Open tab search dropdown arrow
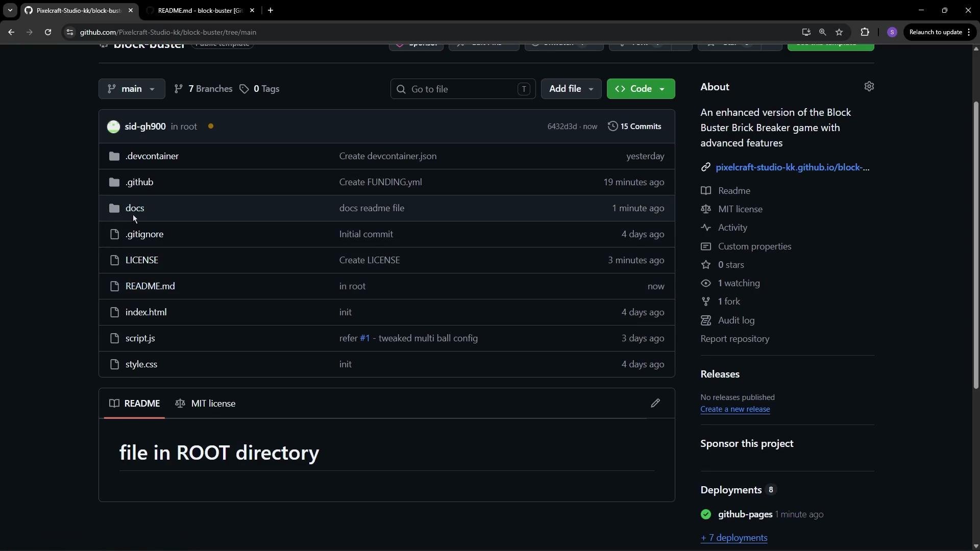 [10, 10]
